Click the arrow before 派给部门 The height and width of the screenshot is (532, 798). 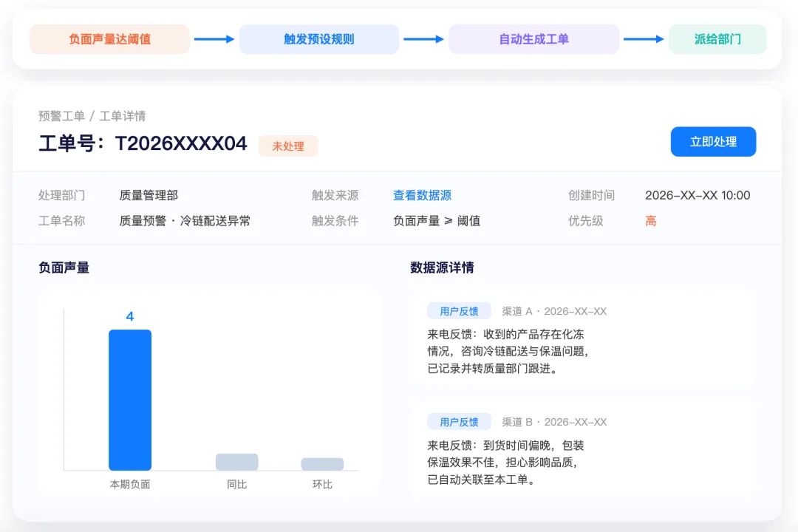click(644, 39)
